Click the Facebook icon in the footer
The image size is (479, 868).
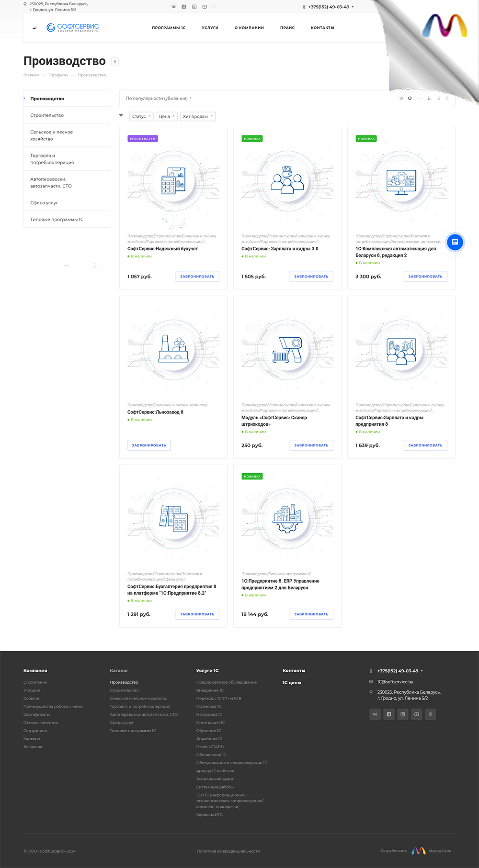389,714
